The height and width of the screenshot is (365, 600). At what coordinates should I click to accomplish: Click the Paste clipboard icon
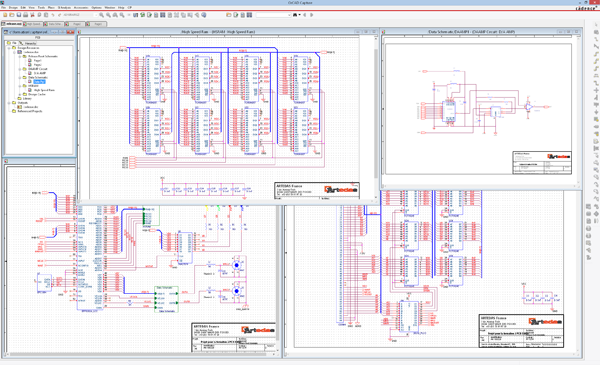click(x=46, y=15)
